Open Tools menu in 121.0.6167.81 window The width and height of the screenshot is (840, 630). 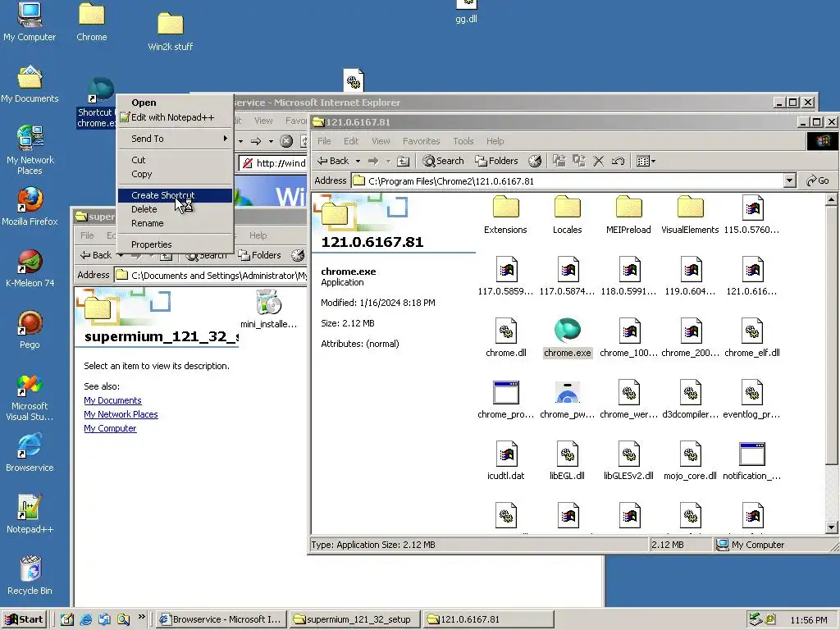(463, 141)
